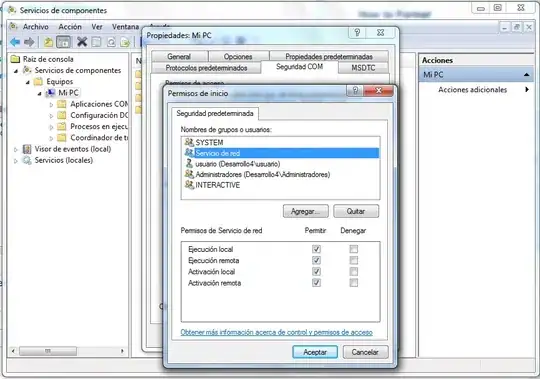The image size is (540, 379).
Task: Click the Raíz de consola folder icon
Action: [15, 59]
